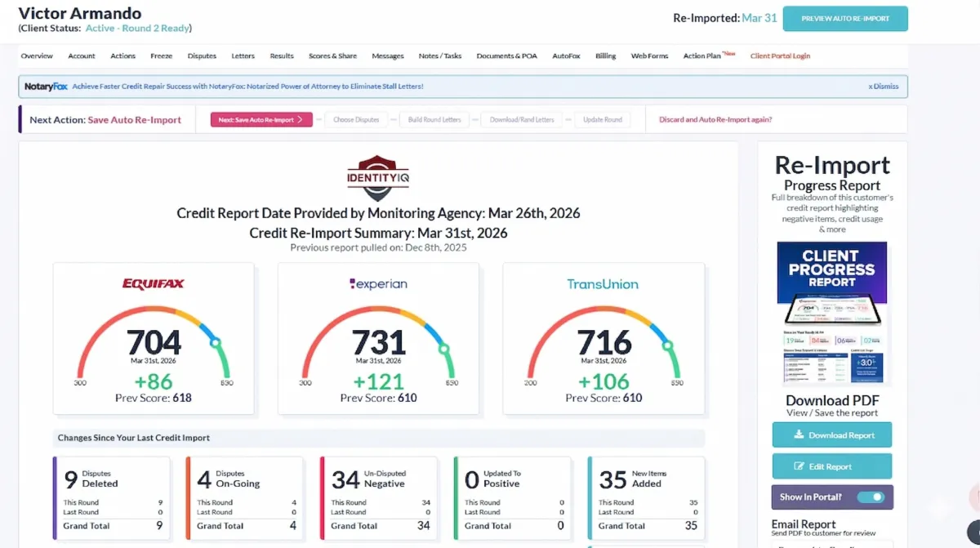This screenshot has width=980, height=548.
Task: Click the Experian score 731
Action: [x=378, y=341]
